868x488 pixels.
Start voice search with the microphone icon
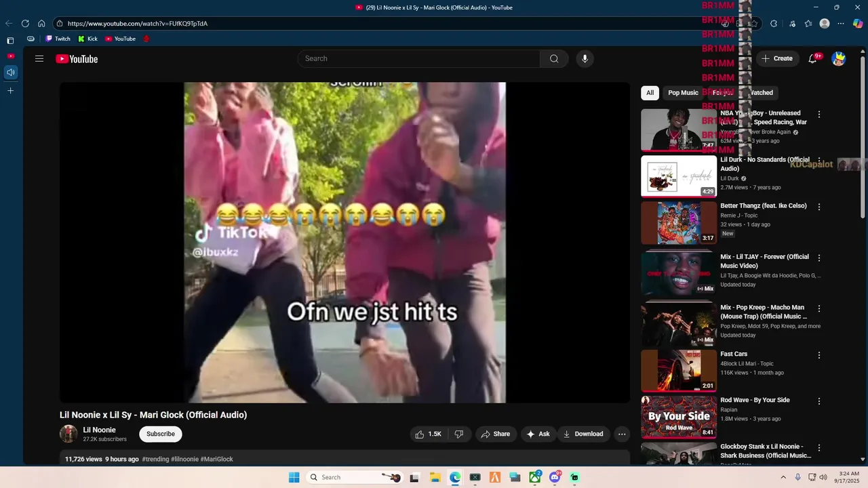tap(585, 59)
